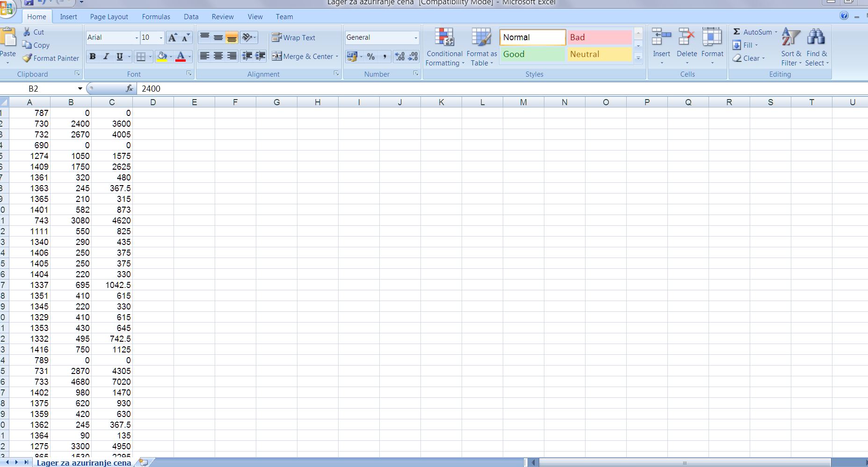This screenshot has width=868, height=467.
Task: Switch to the Formulas ribbon tab
Action: [156, 17]
